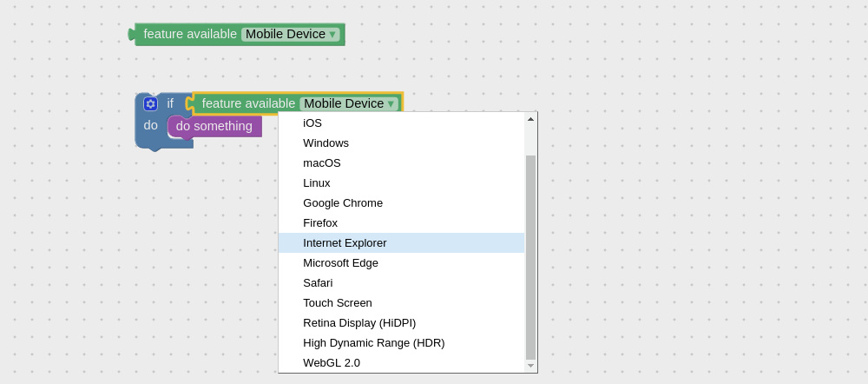Pick Safari in the dropdown menu
The height and width of the screenshot is (384, 868).
(x=401, y=282)
